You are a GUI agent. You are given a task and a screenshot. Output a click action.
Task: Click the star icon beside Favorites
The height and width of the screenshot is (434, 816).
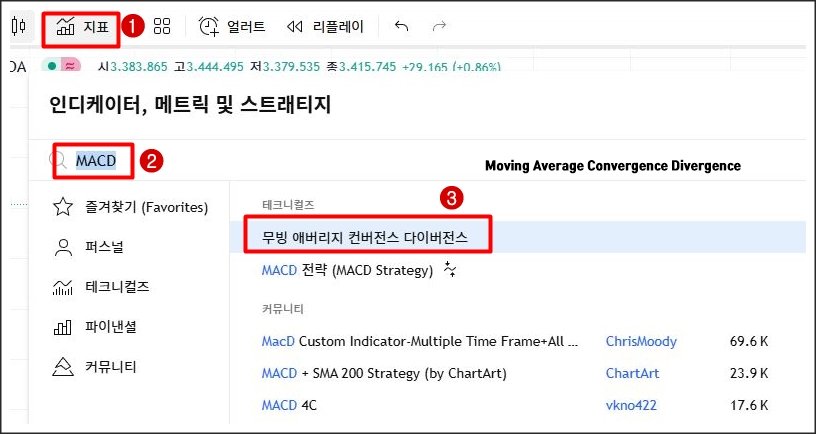pyautogui.click(x=63, y=207)
